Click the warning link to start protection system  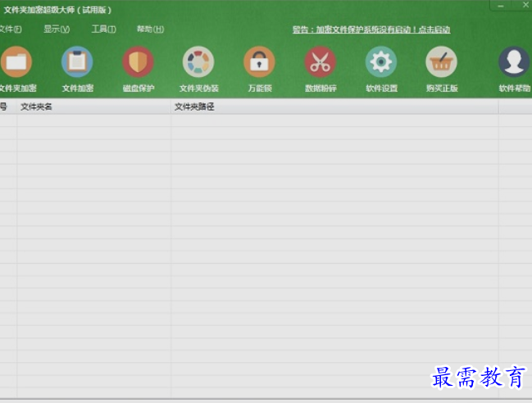tap(371, 29)
